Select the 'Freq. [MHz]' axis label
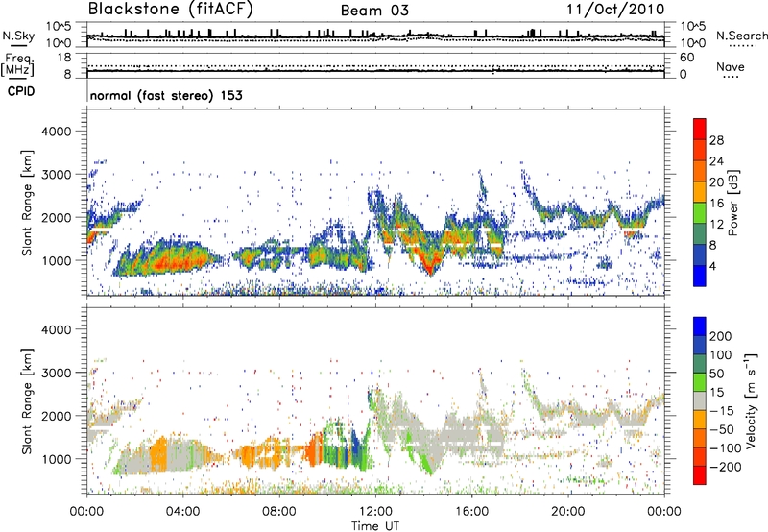Image resolution: width=768 pixels, height=532 pixels. point(17,64)
